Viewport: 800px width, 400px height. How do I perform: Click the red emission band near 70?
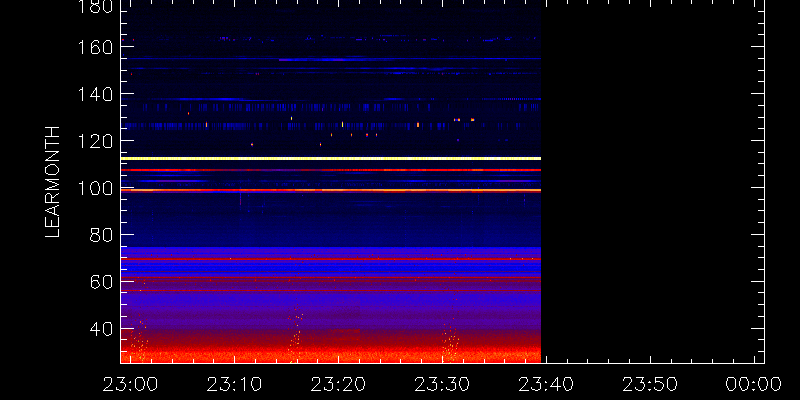pos(331,259)
